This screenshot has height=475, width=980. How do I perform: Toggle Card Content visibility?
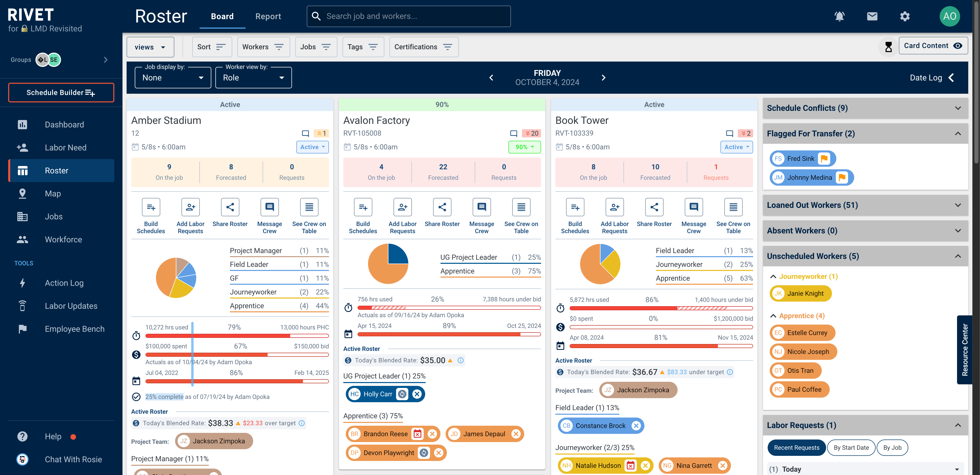pos(933,46)
